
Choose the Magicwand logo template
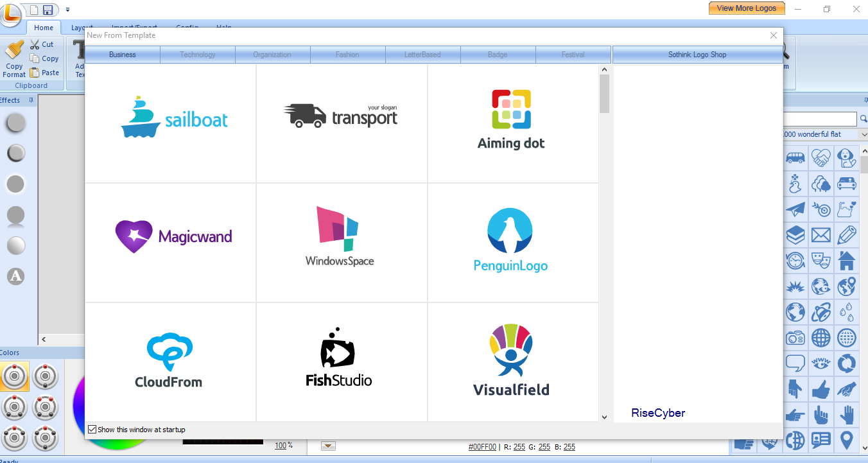[x=171, y=243]
